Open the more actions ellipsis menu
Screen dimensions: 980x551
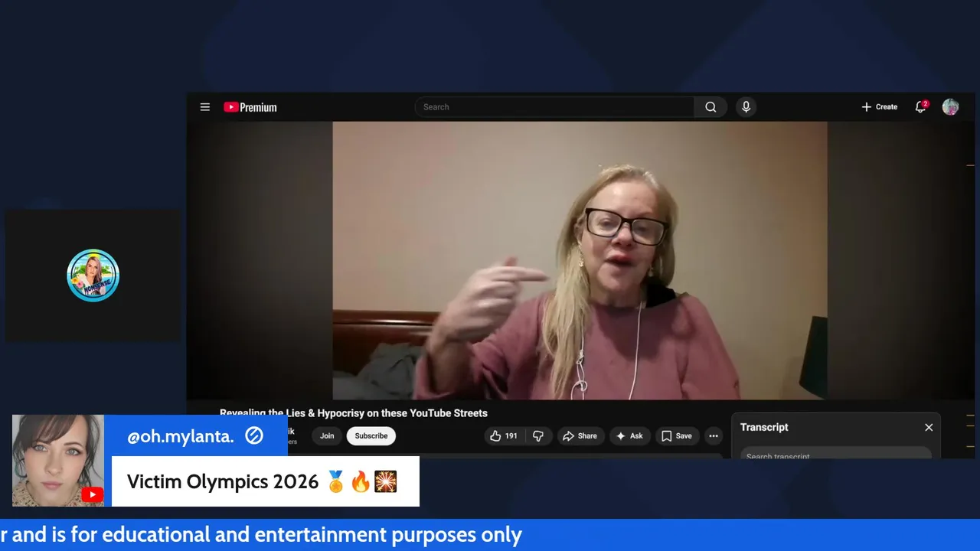[x=714, y=436]
